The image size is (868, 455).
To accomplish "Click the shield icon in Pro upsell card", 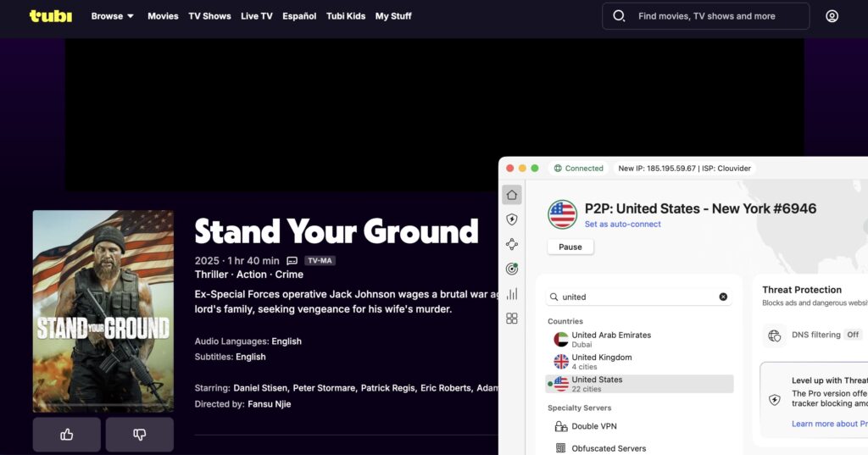I will coord(775,400).
